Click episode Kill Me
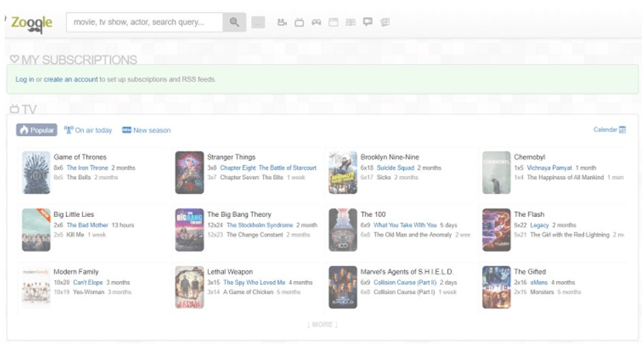The image size is (644, 348). (x=75, y=234)
